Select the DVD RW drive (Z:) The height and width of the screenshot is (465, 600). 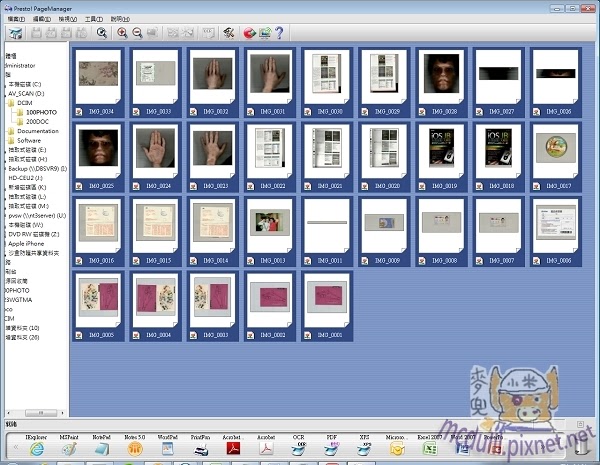(x=34, y=234)
